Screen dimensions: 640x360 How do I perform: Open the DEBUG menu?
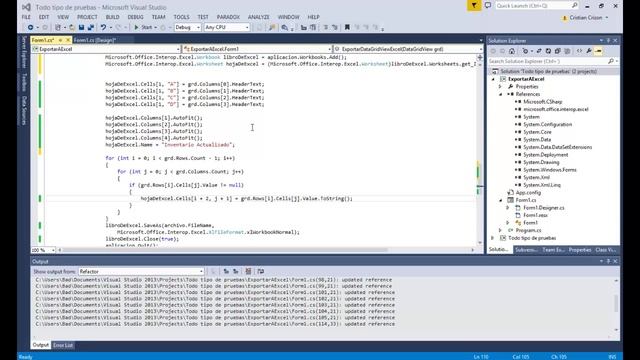tap(135, 17)
